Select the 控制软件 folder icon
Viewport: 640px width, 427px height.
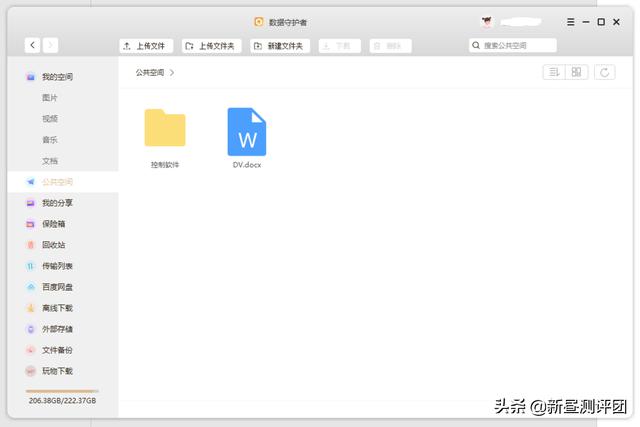pos(165,128)
